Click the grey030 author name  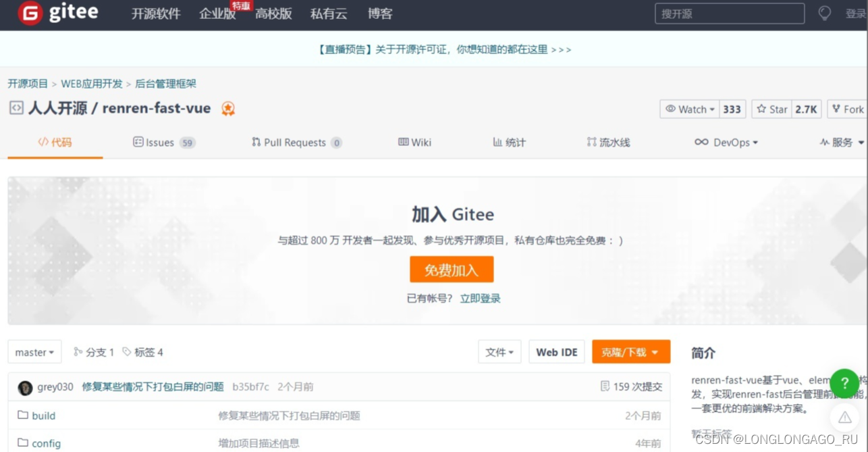tap(55, 387)
